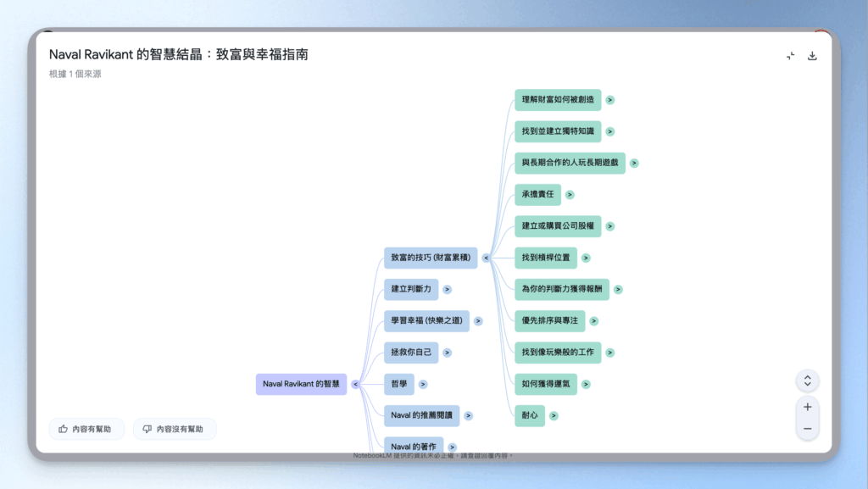The width and height of the screenshot is (868, 489).
Task: Select the 建立或購買公司股權 node
Action: tap(558, 226)
